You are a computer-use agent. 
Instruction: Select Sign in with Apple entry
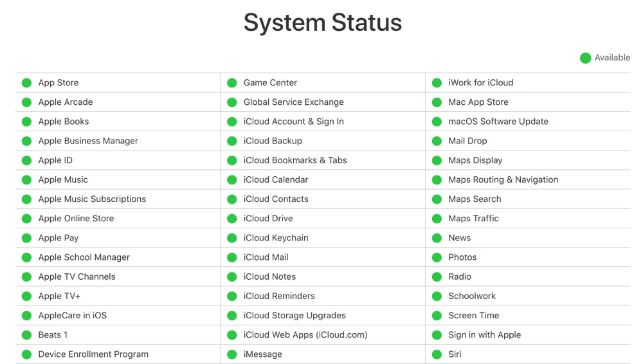[485, 334]
